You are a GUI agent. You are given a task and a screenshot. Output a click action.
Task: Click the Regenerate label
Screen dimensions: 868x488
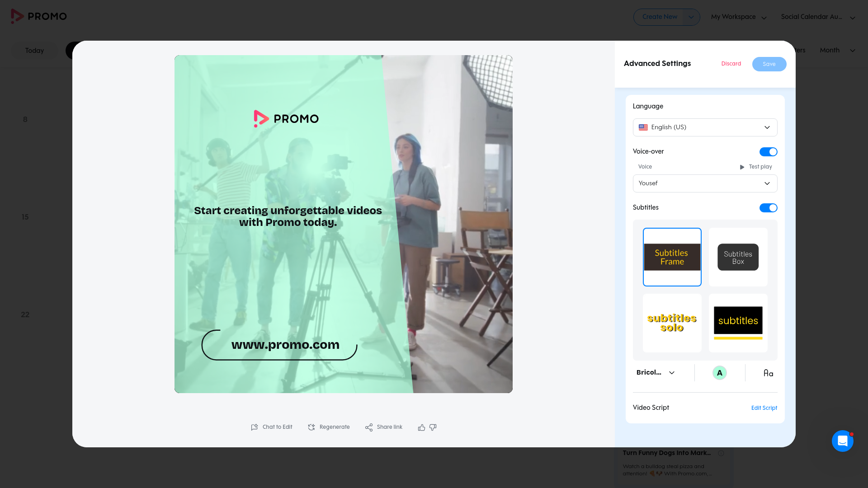[335, 427]
